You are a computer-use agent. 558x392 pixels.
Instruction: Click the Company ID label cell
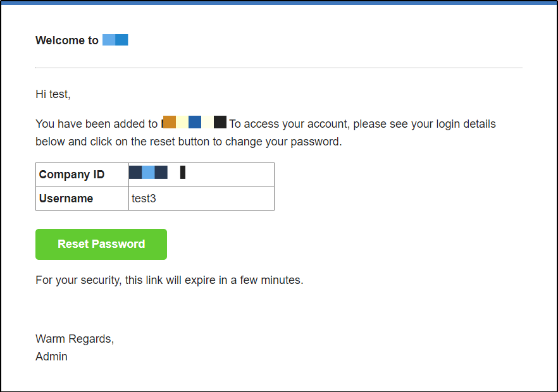(82, 175)
